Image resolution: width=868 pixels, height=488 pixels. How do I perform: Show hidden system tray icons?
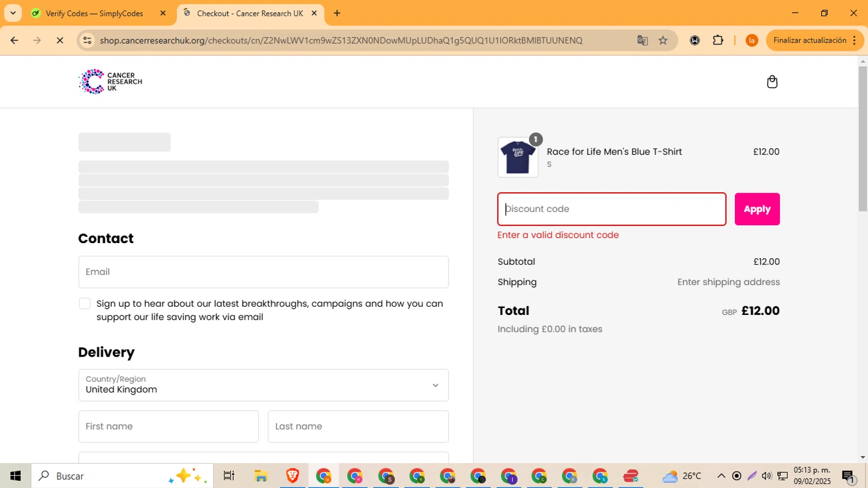(721, 476)
